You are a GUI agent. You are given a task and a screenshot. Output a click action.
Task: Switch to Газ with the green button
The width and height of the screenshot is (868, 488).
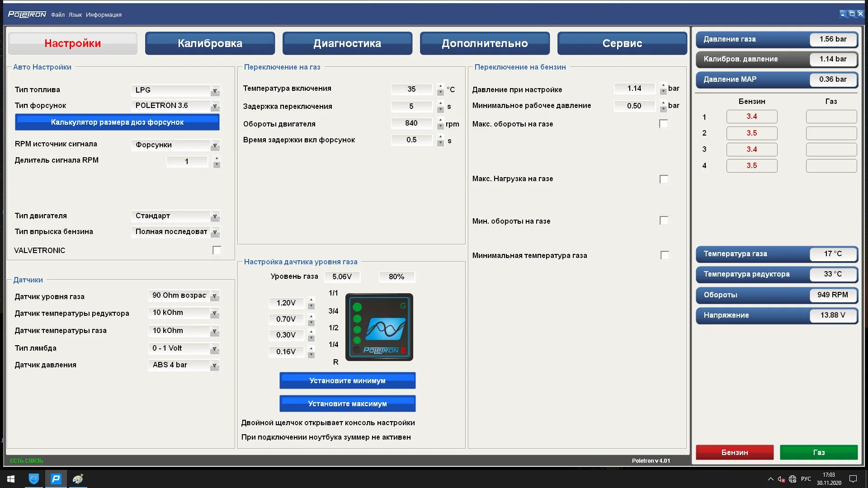click(x=818, y=452)
